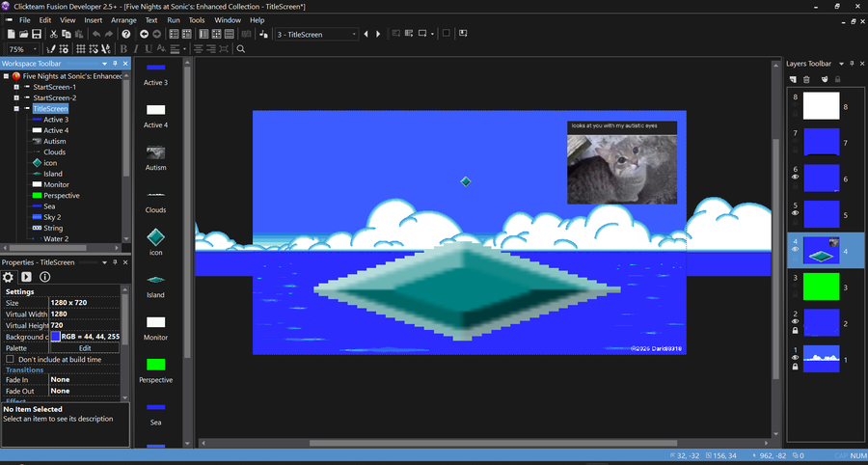Viewport: 868px width, 465px height.
Task: Collapse the TitleScreen tree node
Action: (16, 108)
